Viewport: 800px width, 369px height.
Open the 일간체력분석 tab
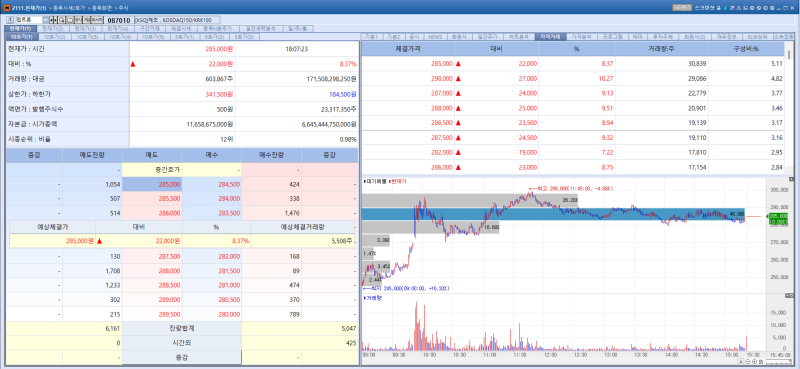pos(260,29)
